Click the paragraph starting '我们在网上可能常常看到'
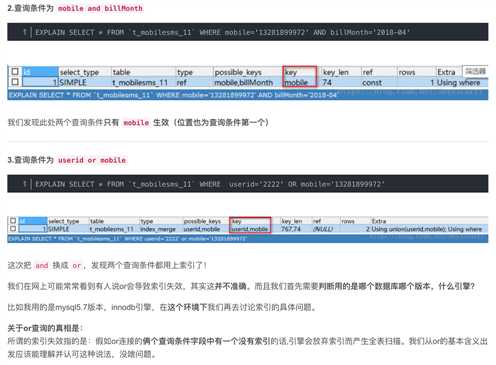 click(241, 286)
